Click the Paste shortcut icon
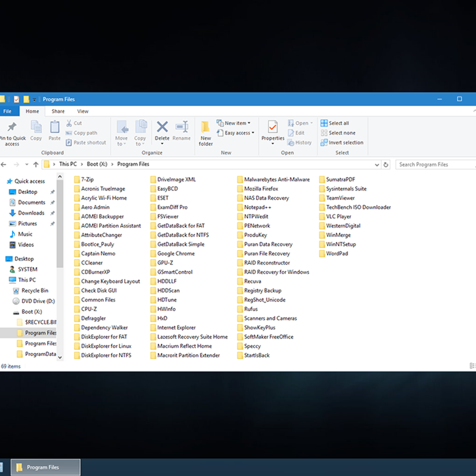The width and height of the screenshot is (476, 476). click(69, 143)
